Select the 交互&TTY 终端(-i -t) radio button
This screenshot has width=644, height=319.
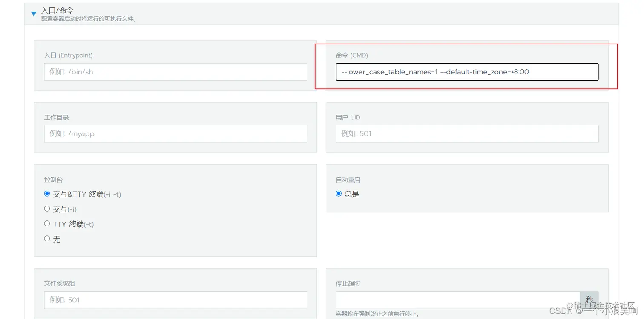coord(47,194)
